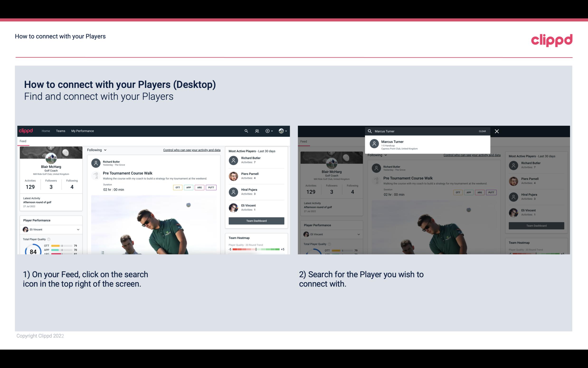Toggle player performance visibility for Eli Vincent
Image resolution: width=588 pixels, height=368 pixels.
coord(78,229)
